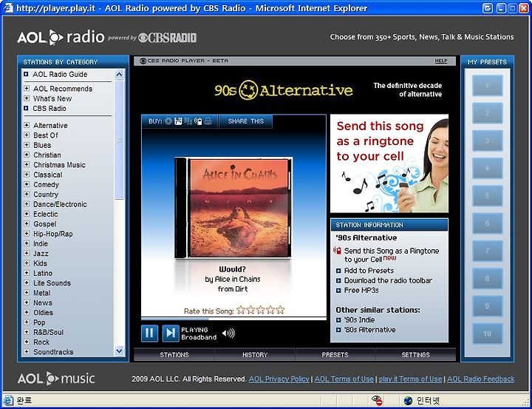Click the AOL Music logo

(56, 379)
